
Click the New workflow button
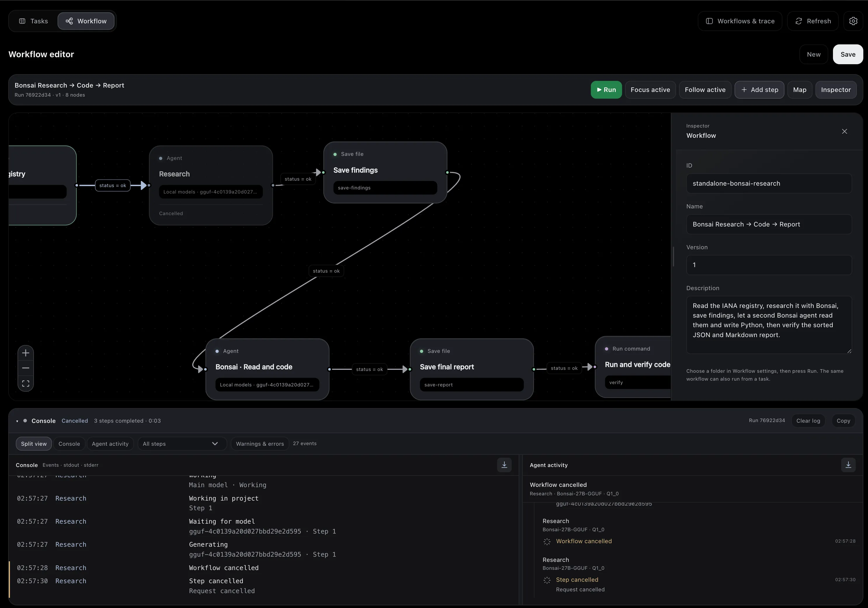[814, 54]
